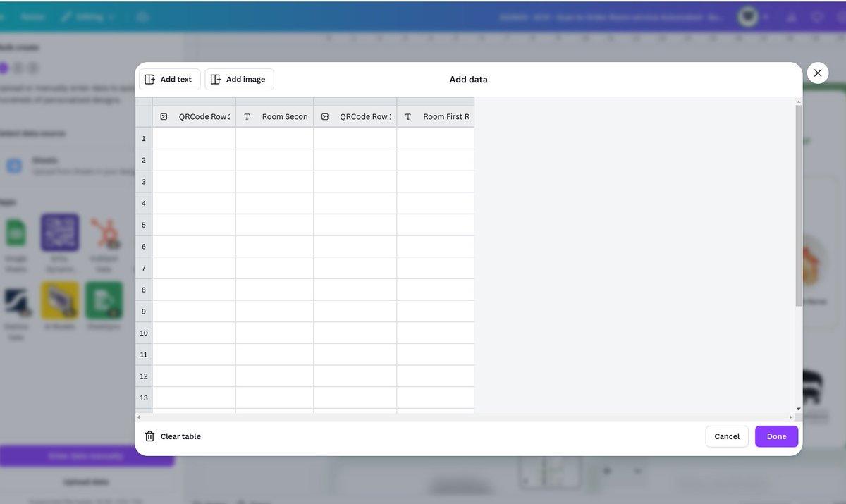Click the row 2 cell under Room First R
The image size is (846, 504).
point(436,161)
